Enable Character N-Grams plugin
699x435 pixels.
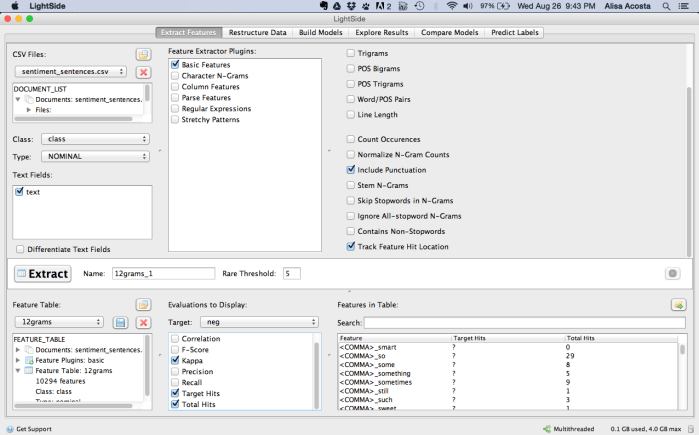[x=175, y=76]
